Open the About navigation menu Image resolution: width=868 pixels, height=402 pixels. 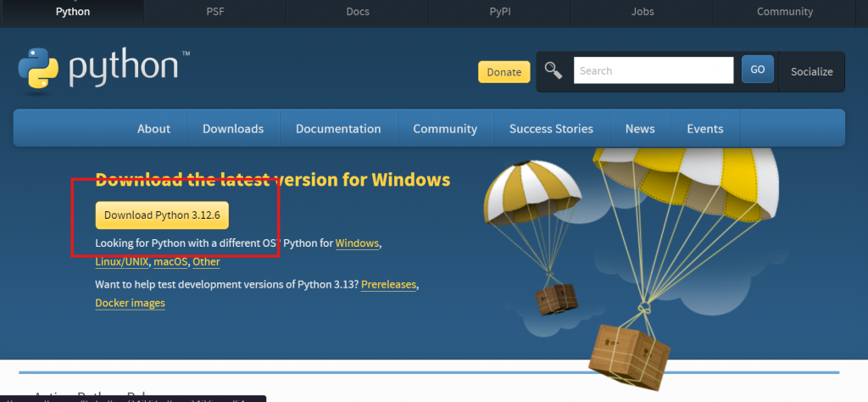click(154, 128)
